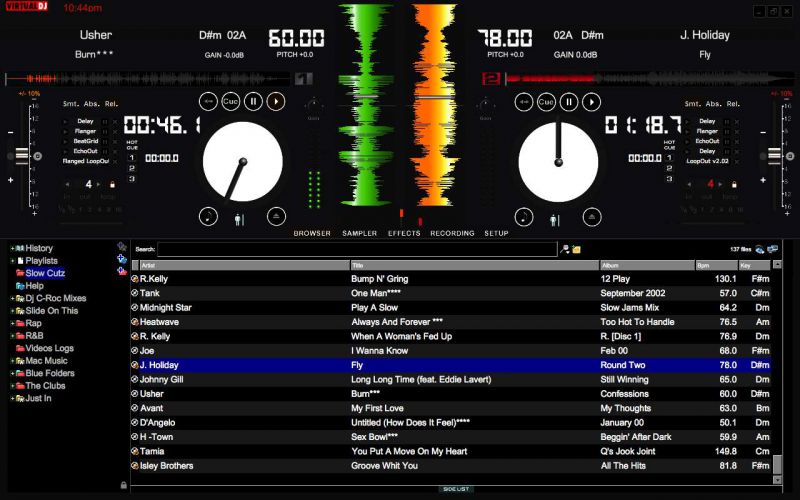
Task: Select the Slow Cutz folder
Action: [x=45, y=273]
